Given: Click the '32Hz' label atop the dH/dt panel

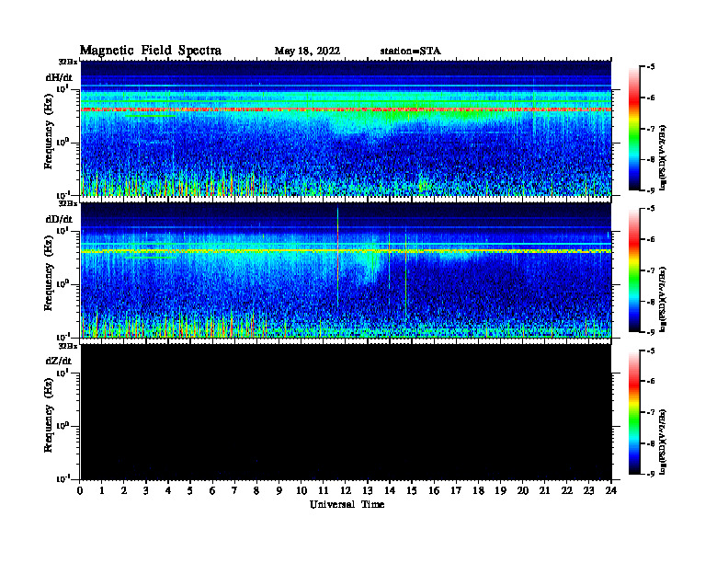Looking at the screenshot, I should pos(68,62).
